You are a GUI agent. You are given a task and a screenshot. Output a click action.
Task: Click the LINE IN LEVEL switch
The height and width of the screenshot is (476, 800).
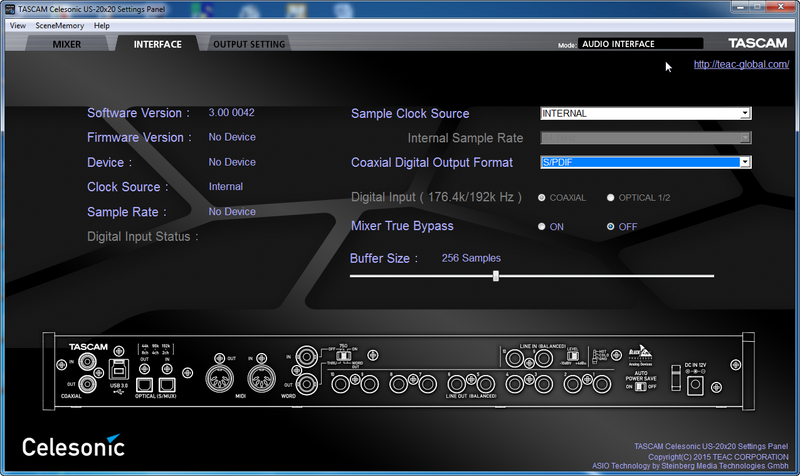(572, 356)
